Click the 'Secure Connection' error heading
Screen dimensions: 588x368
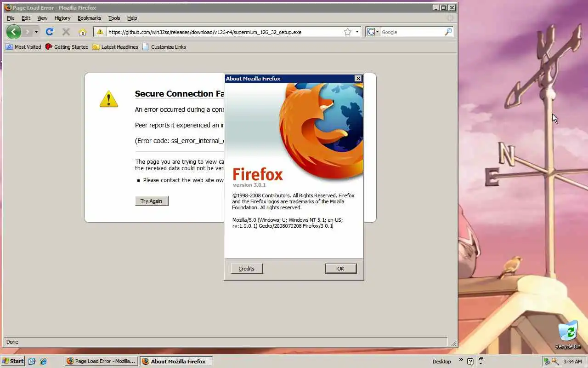(179, 94)
